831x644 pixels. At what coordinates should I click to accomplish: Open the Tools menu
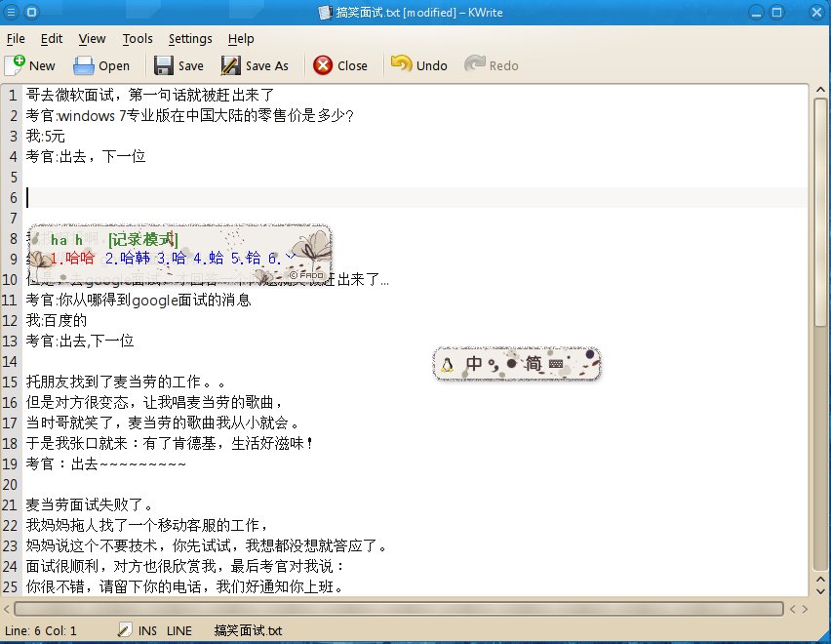(x=138, y=39)
